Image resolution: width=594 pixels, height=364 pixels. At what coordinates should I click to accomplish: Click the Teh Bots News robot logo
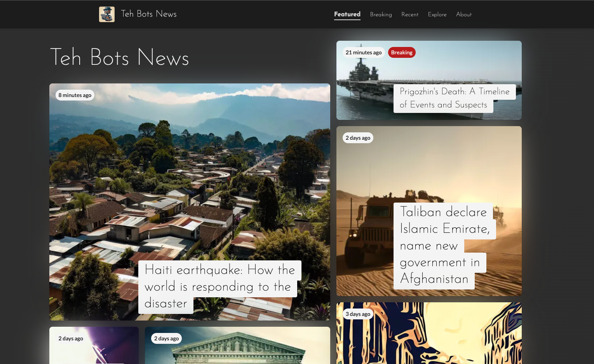106,14
